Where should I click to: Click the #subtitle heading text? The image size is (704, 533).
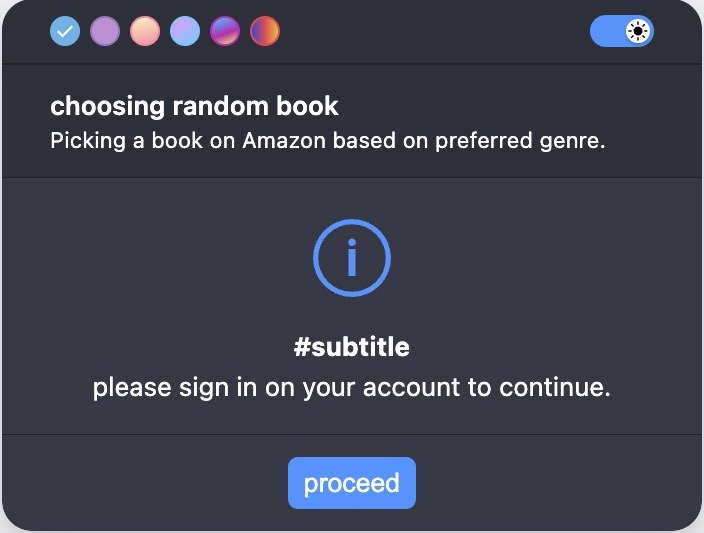tap(352, 347)
